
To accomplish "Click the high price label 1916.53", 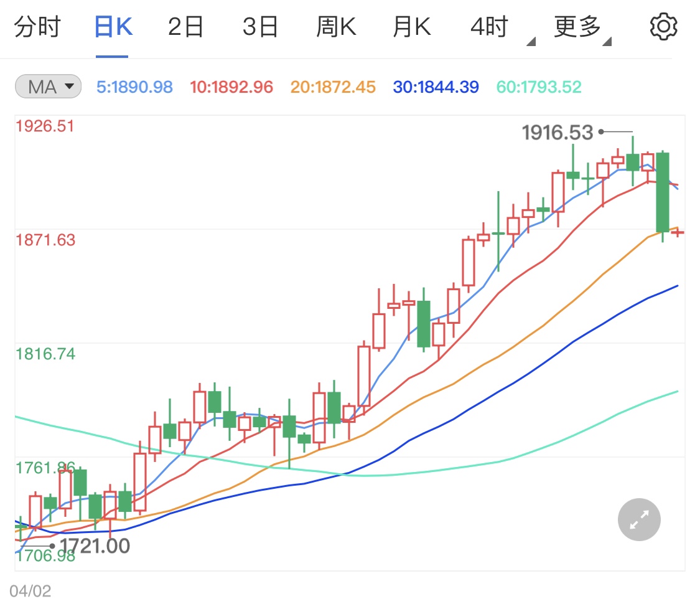I will point(557,132).
